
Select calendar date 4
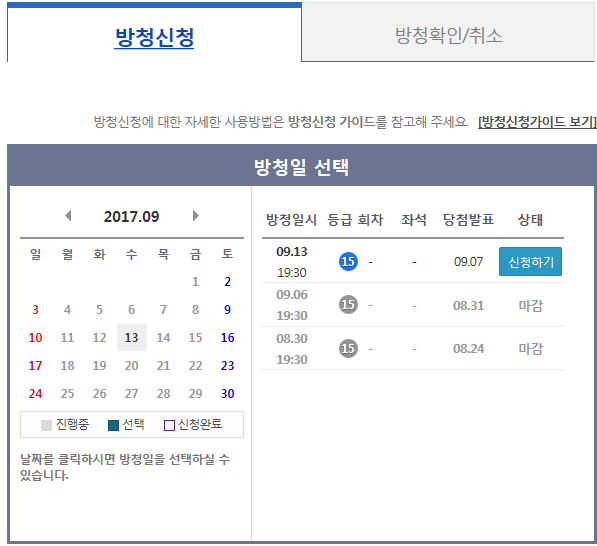[67, 310]
